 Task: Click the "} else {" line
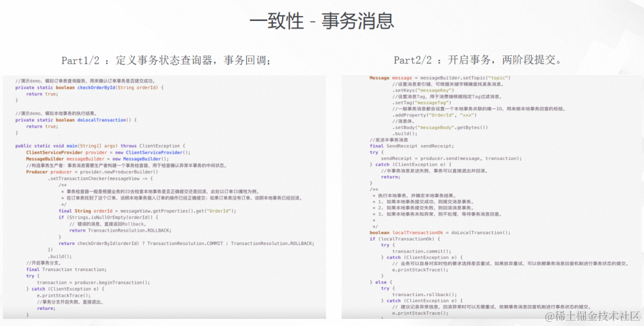[380, 282]
